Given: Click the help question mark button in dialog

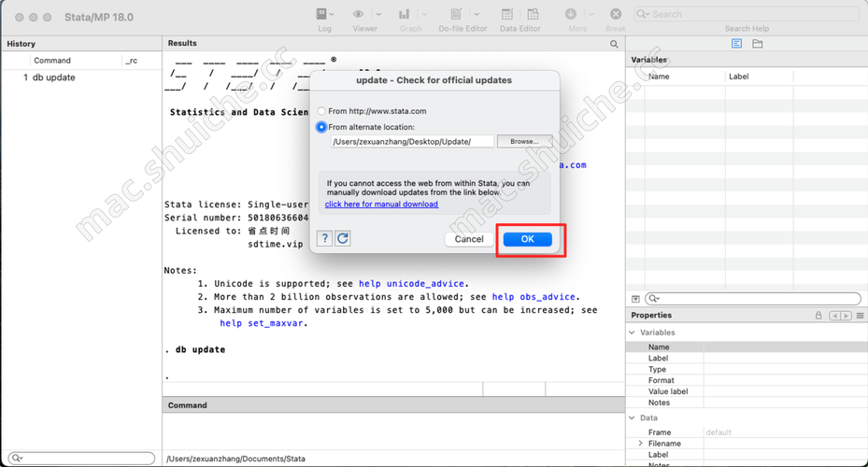Looking at the screenshot, I should 324,239.
